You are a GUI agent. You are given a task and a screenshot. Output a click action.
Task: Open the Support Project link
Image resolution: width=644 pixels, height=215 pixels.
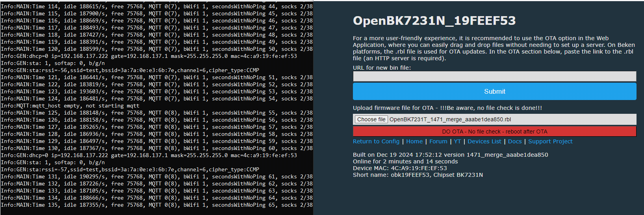coord(550,141)
